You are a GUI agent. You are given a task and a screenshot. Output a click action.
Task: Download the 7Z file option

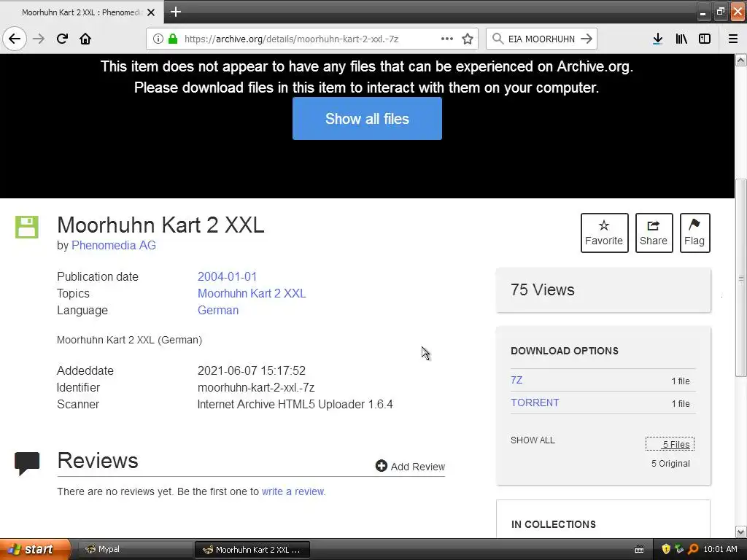pos(516,380)
